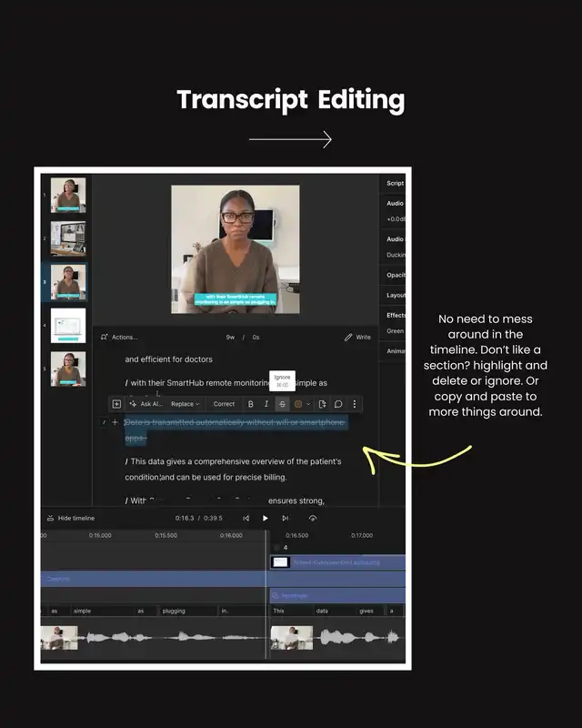Toggle the Ignore strikethrough icon
This screenshot has height=728, width=582.
coord(283,404)
